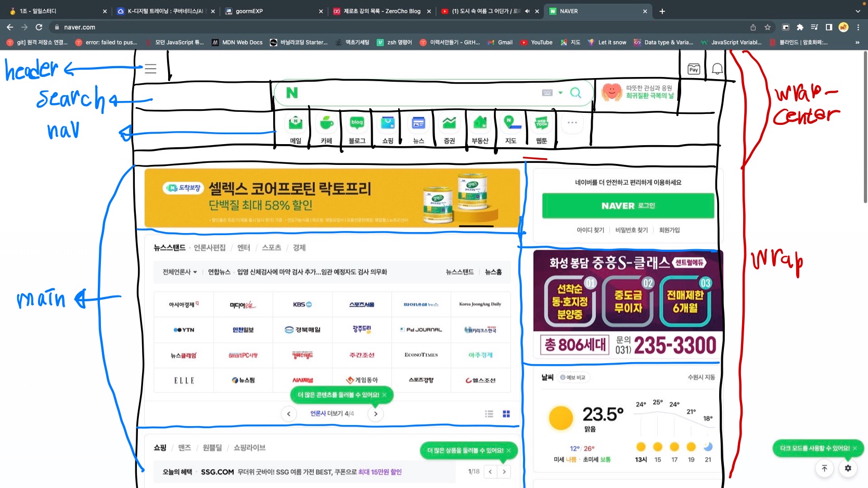Open the YouTube bookmark
This screenshot has height=488, width=868.
[x=537, y=42]
